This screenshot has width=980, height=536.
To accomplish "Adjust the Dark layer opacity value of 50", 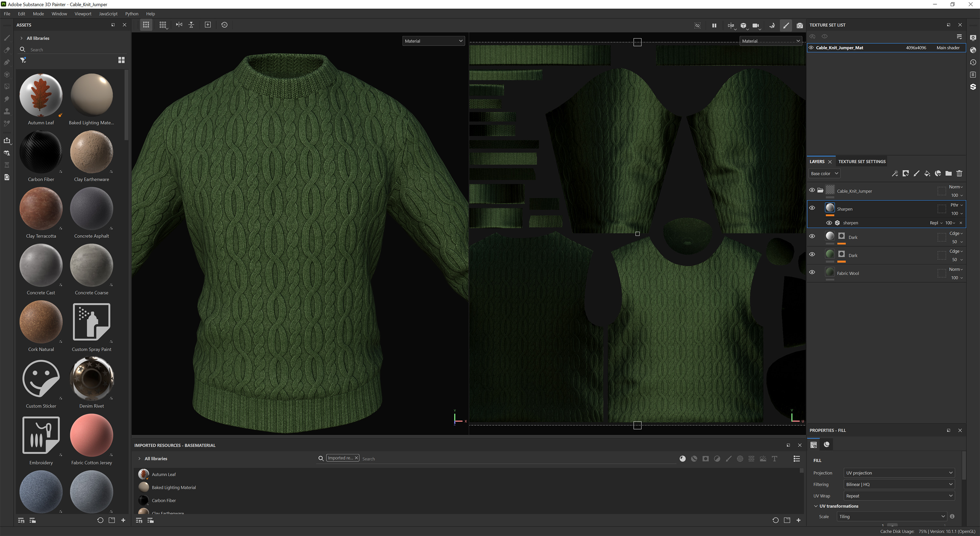I will point(955,242).
